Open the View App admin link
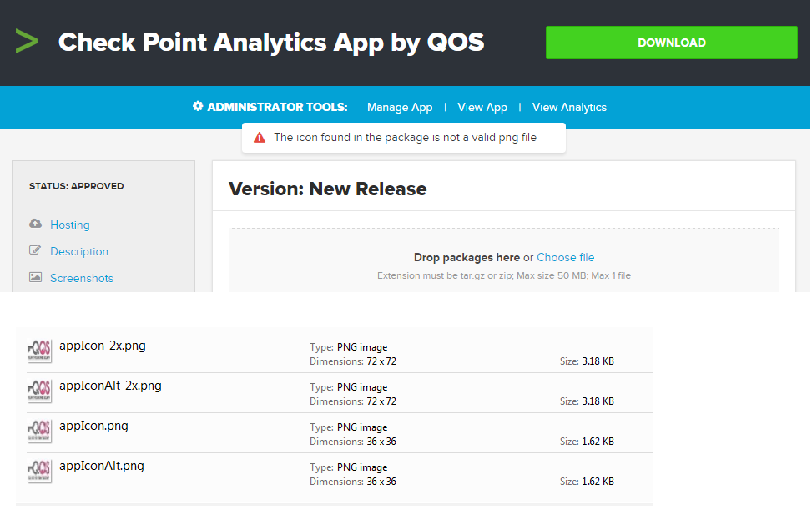 pyautogui.click(x=482, y=107)
